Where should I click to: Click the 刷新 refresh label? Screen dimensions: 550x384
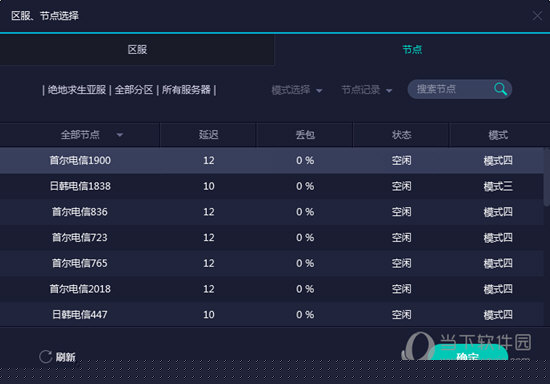[x=66, y=357]
